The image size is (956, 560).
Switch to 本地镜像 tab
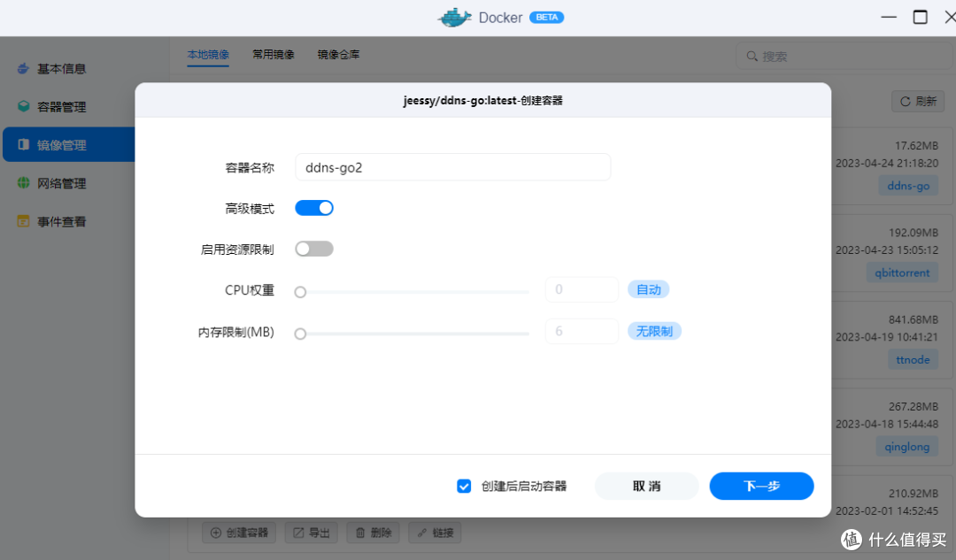point(208,54)
